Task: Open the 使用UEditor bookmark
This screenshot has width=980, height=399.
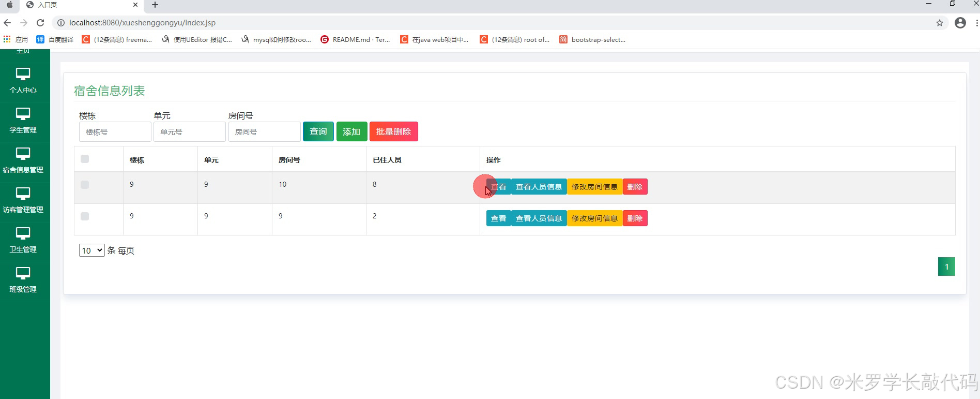Action: (x=197, y=39)
